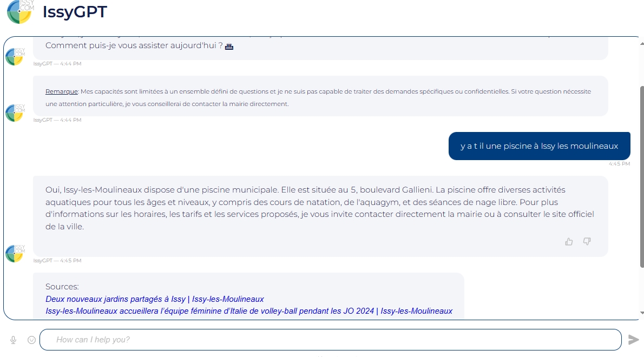Click the bot avatar beside the Remarque message

pyautogui.click(x=15, y=112)
